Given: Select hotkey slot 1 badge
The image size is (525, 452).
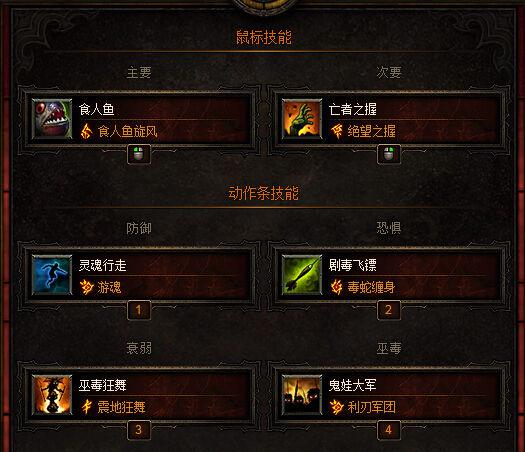Looking at the screenshot, I should (139, 310).
